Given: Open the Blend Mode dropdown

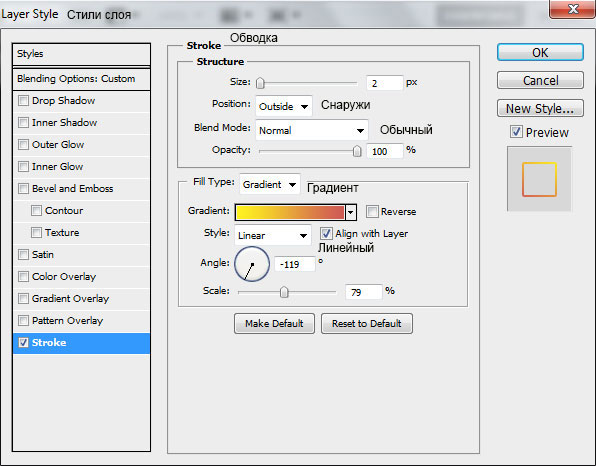Looking at the screenshot, I should click(x=312, y=130).
